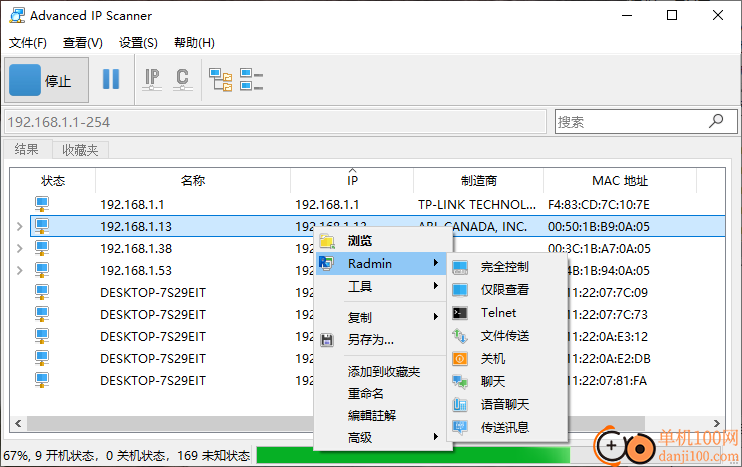Screen dimensions: 742x467
Task: Open the 工具 submenu
Action: pyautogui.click(x=380, y=286)
